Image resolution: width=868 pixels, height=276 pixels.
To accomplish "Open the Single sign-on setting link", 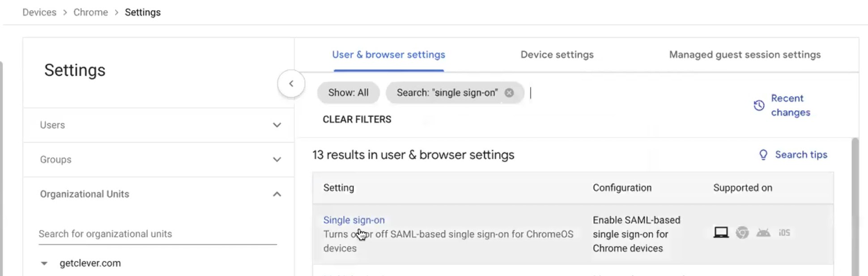I will tap(354, 220).
